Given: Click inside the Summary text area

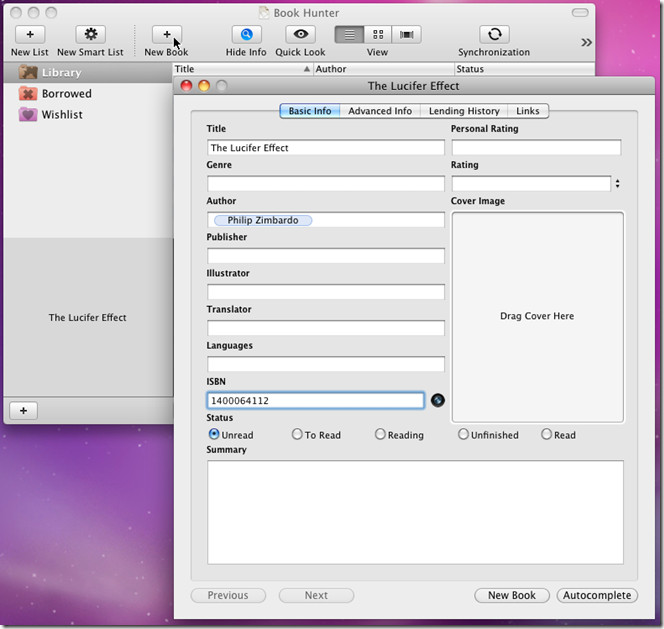Looking at the screenshot, I should click(415, 512).
